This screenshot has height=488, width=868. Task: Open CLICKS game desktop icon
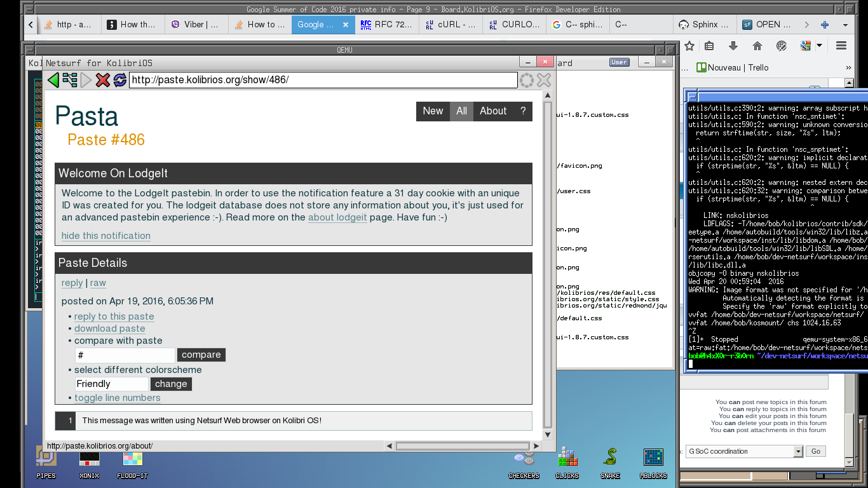567,463
